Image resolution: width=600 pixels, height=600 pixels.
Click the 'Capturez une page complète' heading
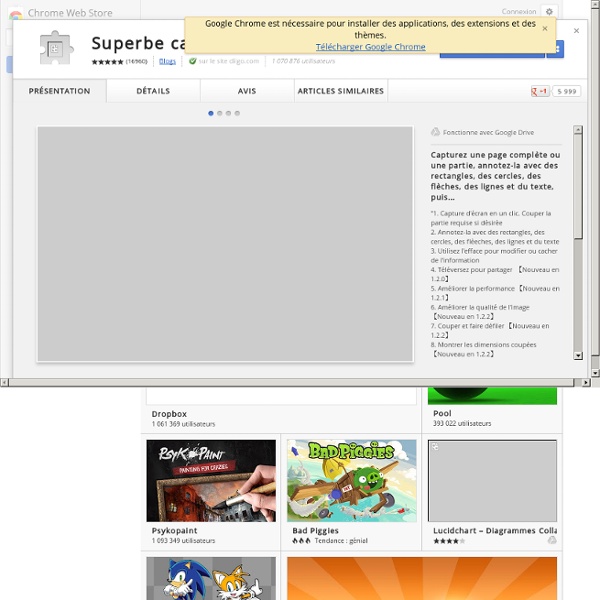(495, 176)
